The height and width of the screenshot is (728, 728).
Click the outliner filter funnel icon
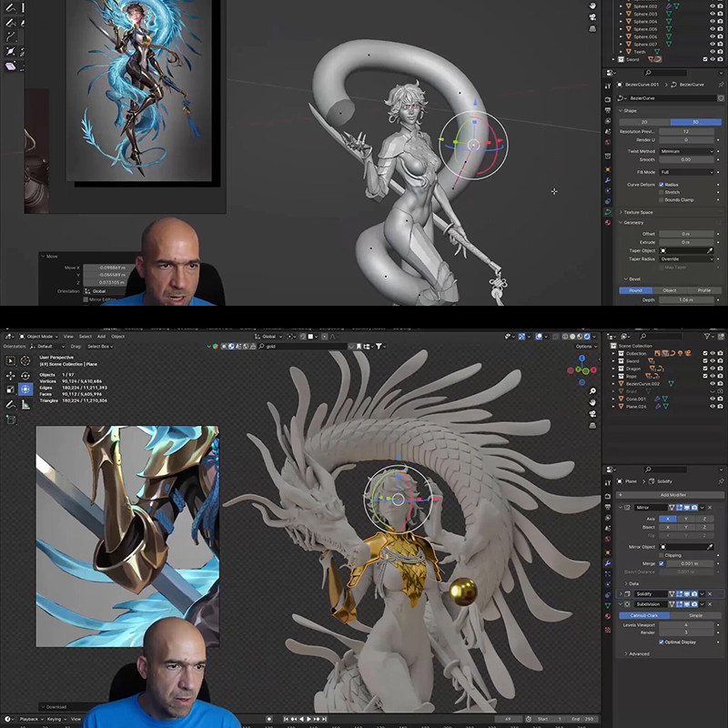[708, 336]
